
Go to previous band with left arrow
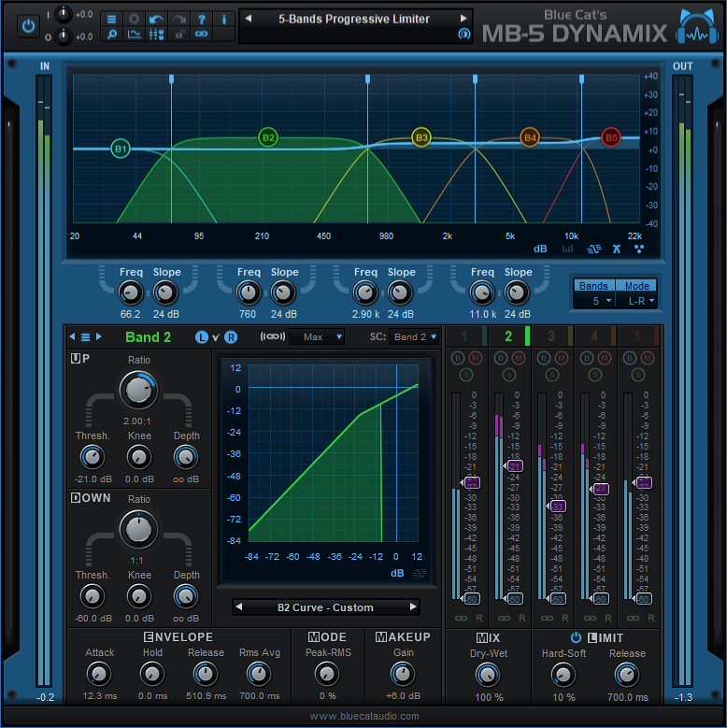(73, 336)
